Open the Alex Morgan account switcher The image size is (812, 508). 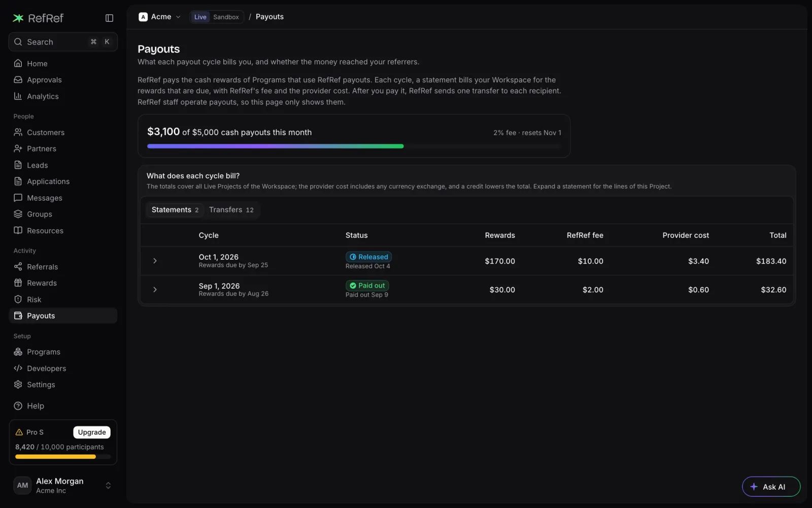63,486
